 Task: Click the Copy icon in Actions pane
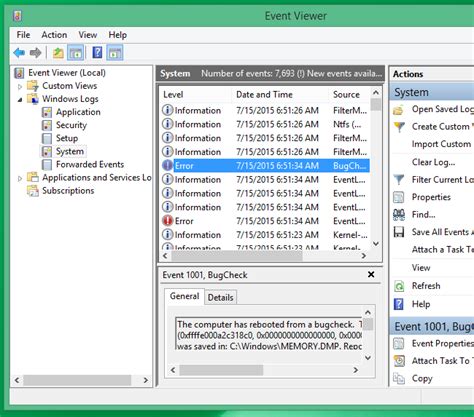[x=399, y=378]
